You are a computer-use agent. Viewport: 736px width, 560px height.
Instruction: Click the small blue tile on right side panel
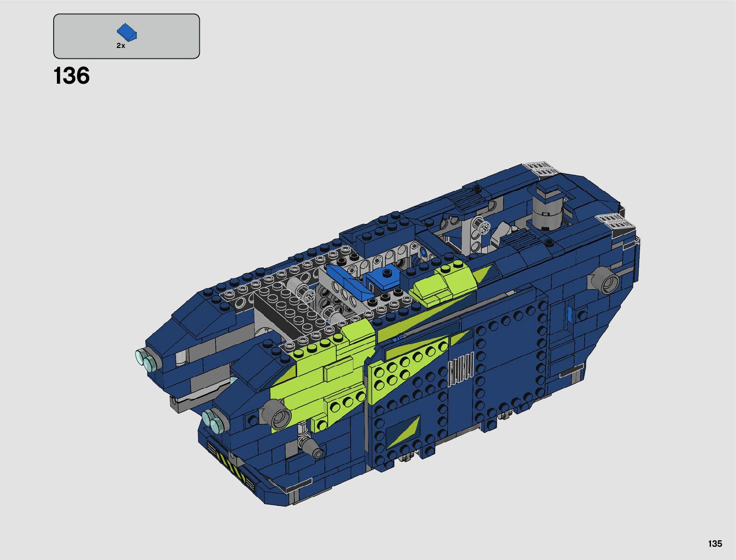point(570,314)
